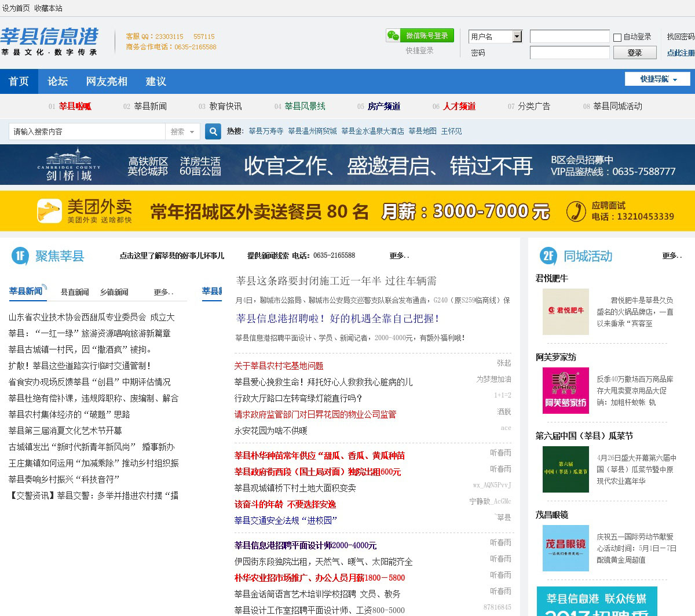The image size is (695, 616).
Task: Click the 美团外卖 kangaroo logo
Action: coord(49,211)
